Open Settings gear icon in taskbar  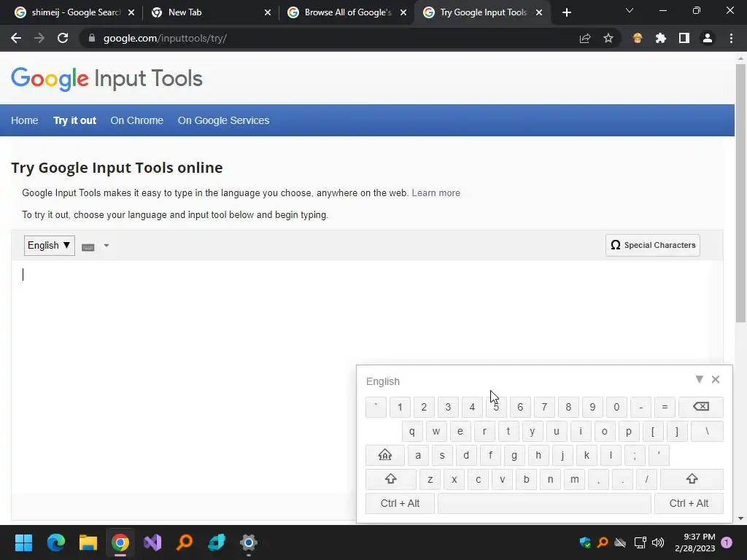249,542
